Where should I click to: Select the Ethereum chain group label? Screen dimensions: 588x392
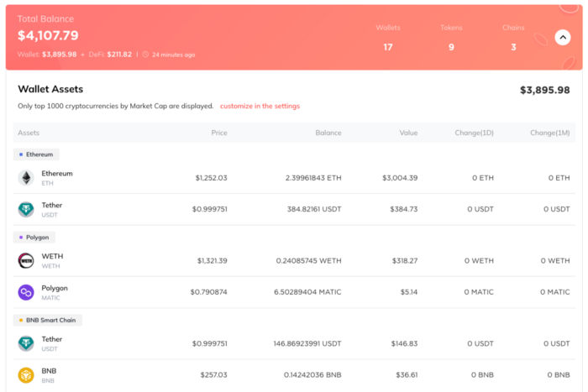pos(36,154)
